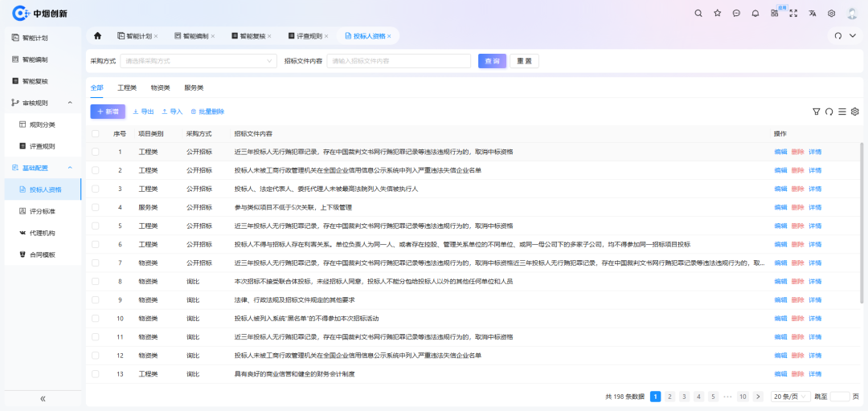
Task: Click the tab bar refresh icon
Action: tap(838, 35)
